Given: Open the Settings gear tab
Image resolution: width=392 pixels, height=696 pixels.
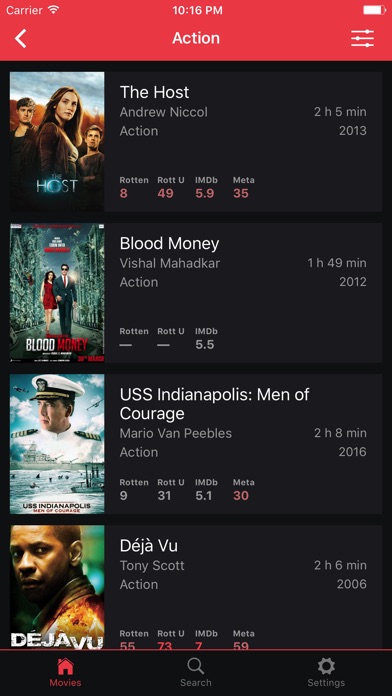Looking at the screenshot, I should pyautogui.click(x=326, y=666).
